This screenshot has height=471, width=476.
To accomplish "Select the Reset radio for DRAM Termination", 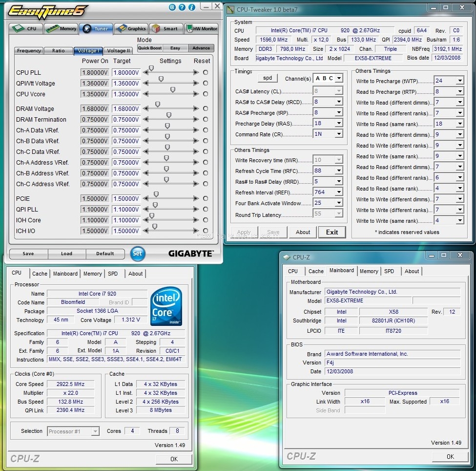I will (x=206, y=119).
